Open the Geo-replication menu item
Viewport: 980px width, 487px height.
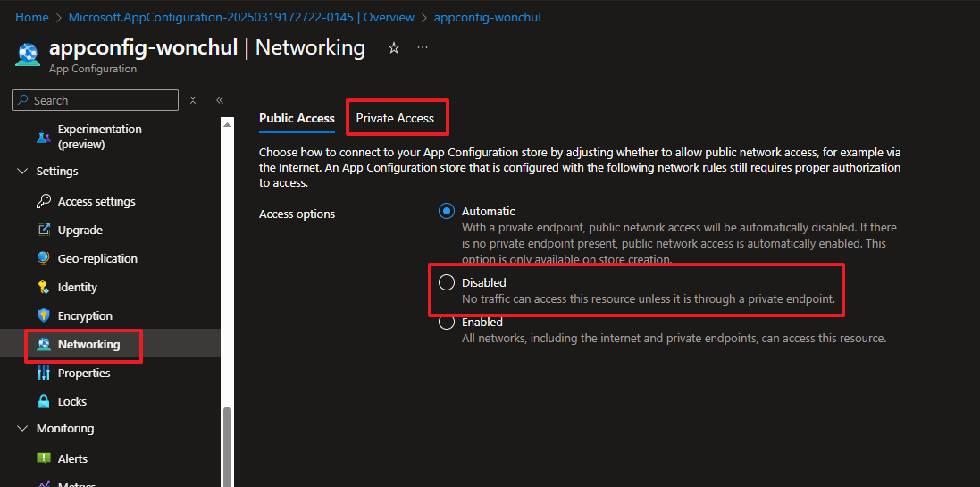click(x=97, y=258)
